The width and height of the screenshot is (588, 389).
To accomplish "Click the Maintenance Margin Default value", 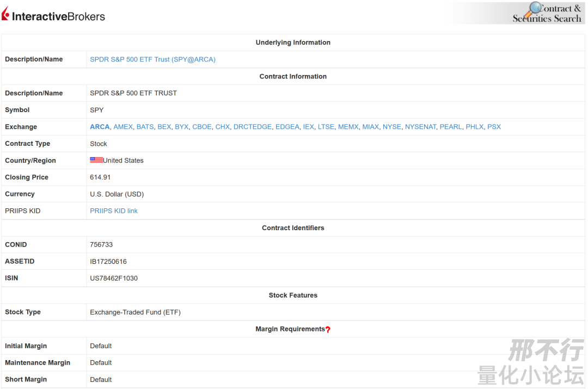I will pos(101,363).
